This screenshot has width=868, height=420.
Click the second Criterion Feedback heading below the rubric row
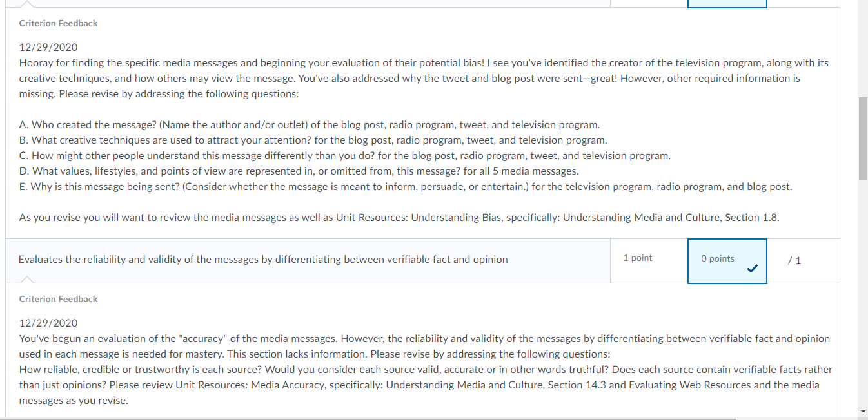tap(58, 299)
